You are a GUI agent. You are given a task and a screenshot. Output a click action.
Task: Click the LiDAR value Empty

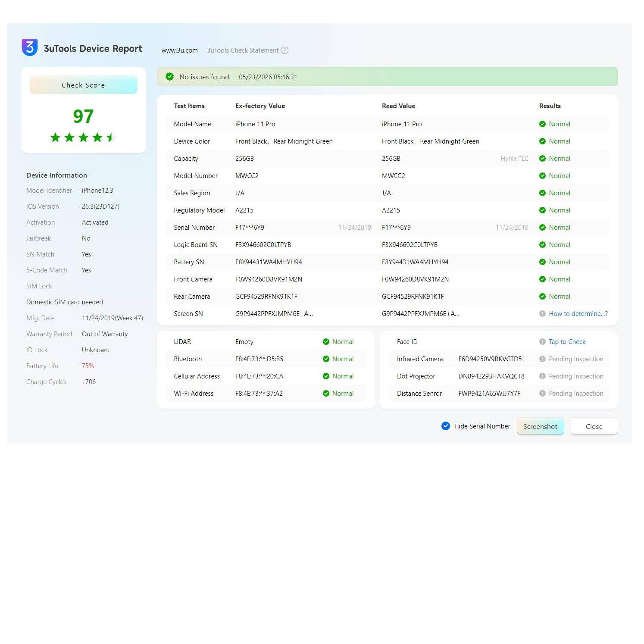(244, 342)
